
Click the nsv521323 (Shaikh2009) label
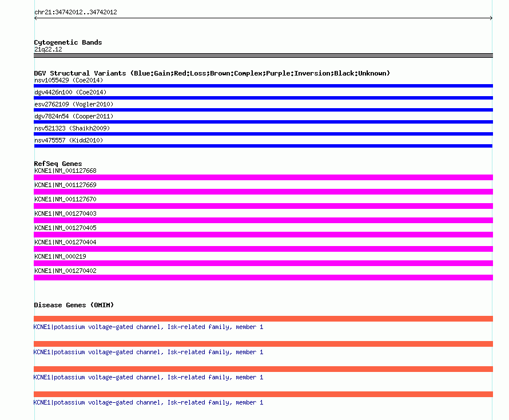[72, 128]
